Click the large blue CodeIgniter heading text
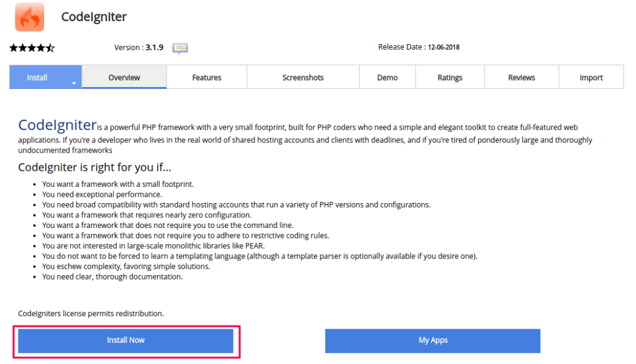This screenshot has width=636, height=364. [57, 125]
